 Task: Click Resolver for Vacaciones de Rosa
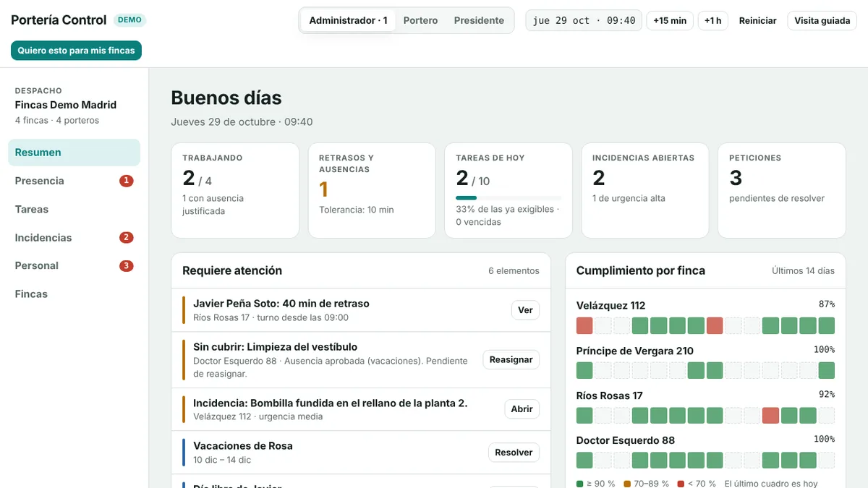point(514,453)
